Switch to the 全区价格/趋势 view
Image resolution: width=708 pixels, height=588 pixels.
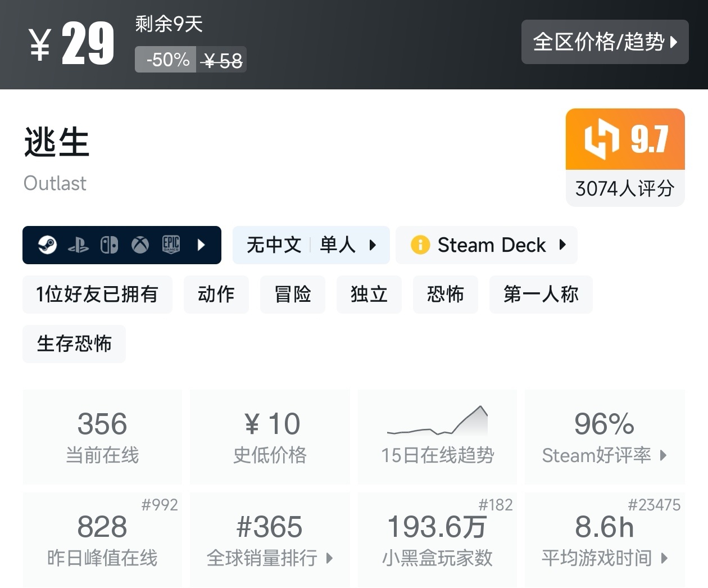coord(605,42)
